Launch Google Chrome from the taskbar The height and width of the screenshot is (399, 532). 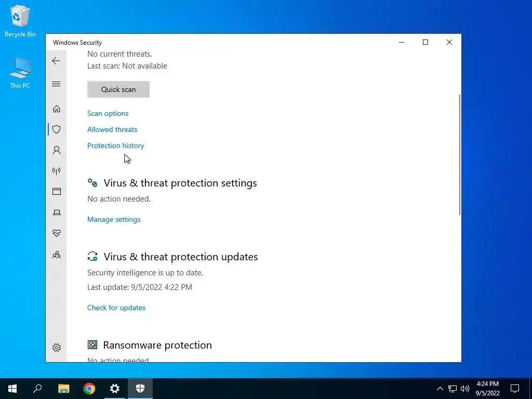pyautogui.click(x=89, y=389)
